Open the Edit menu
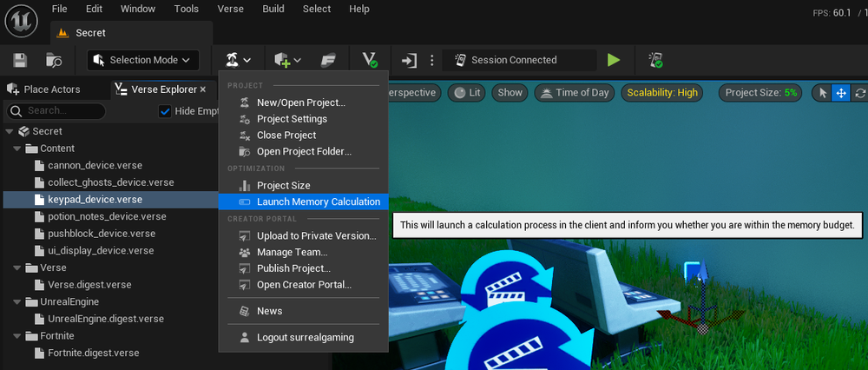The height and width of the screenshot is (370, 868). point(94,9)
